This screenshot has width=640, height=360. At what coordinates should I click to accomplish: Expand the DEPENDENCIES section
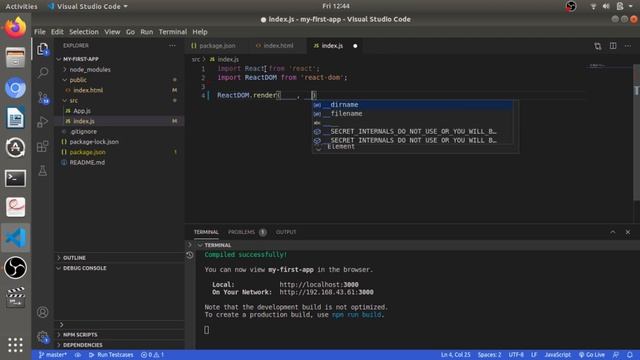point(118,345)
